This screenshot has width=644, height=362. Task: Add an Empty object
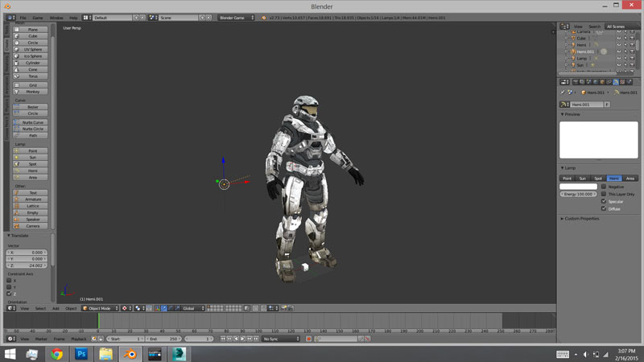coord(31,212)
